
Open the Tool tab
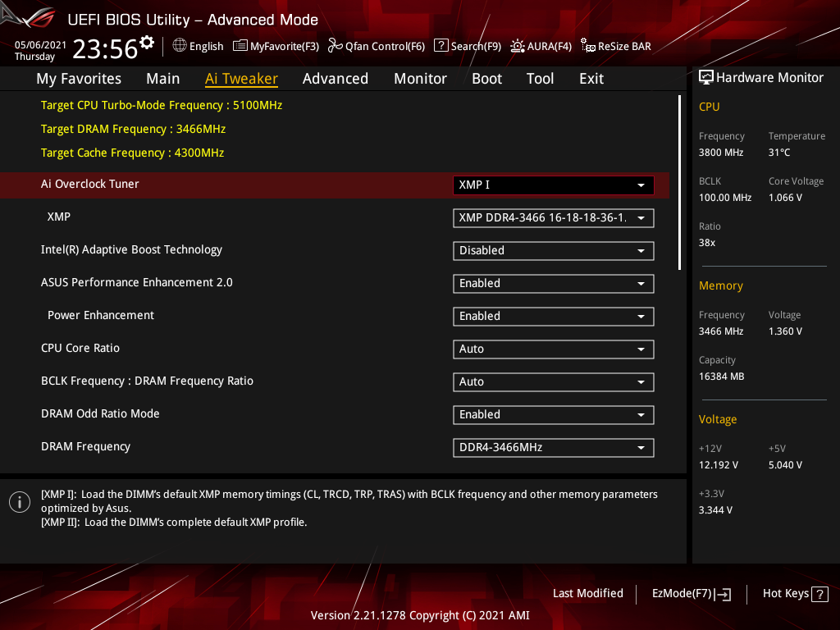540,79
